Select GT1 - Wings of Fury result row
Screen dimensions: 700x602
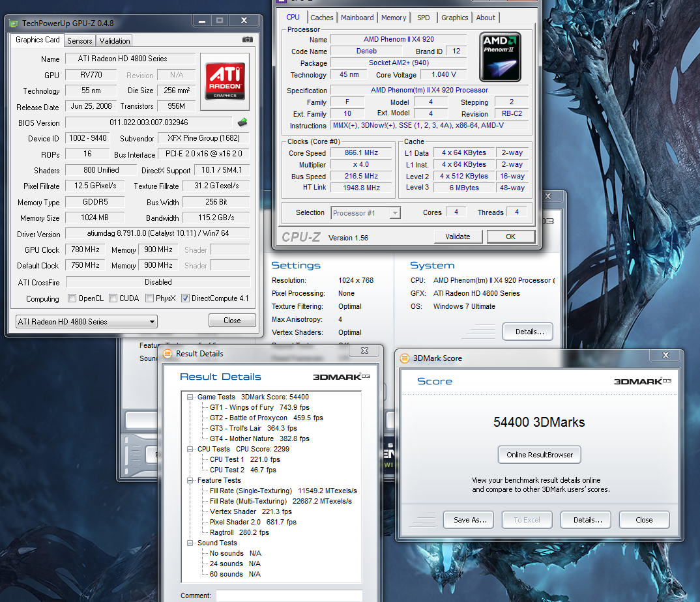[259, 407]
